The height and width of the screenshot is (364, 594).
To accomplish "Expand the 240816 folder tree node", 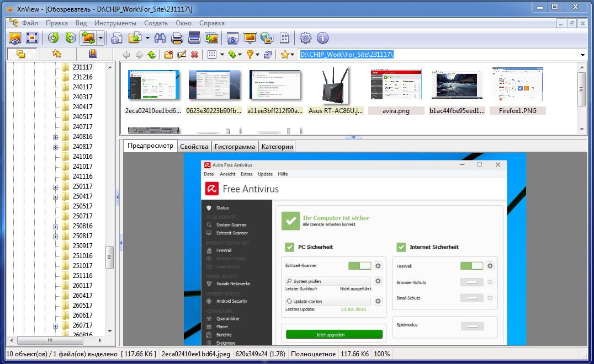I will pos(55,137).
